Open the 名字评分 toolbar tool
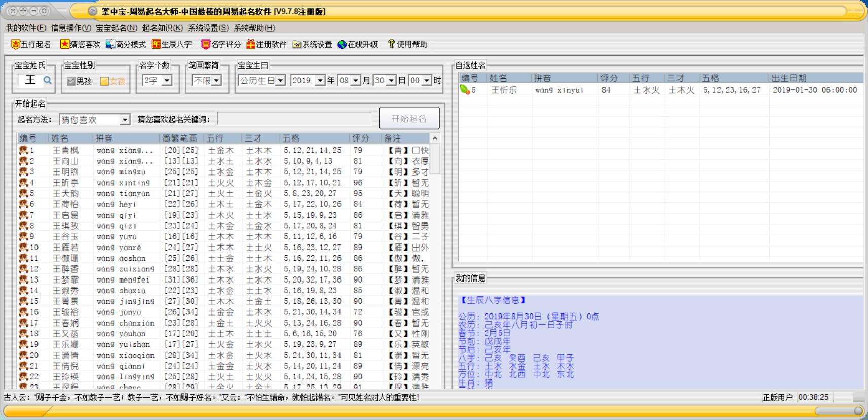This screenshot has width=868, height=420. pyautogui.click(x=220, y=44)
